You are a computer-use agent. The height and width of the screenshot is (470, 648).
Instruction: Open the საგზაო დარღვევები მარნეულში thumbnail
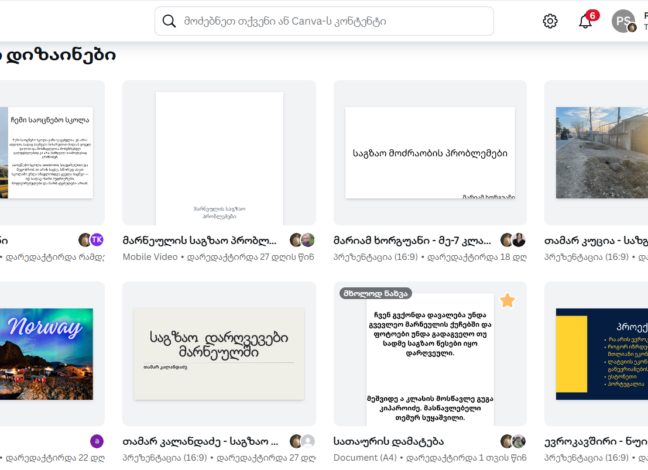(x=219, y=354)
